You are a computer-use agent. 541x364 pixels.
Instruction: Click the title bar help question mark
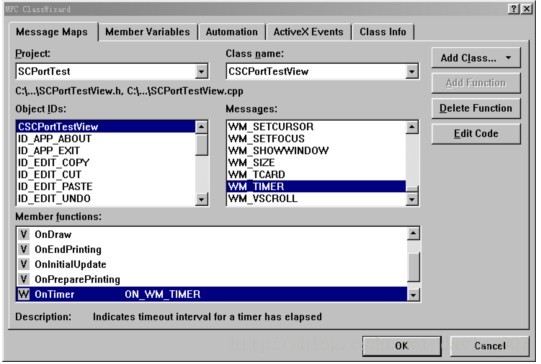(514, 9)
